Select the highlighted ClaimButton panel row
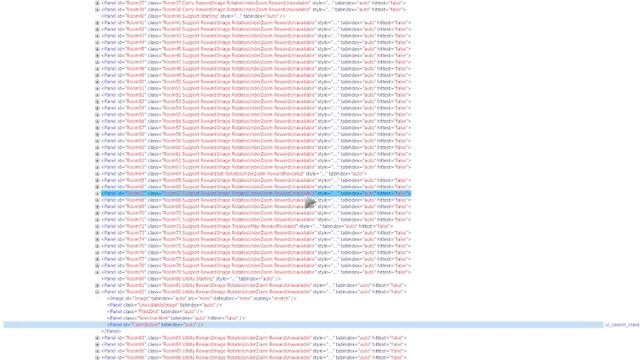Screen dimensions: 640x360 (x=303, y=325)
